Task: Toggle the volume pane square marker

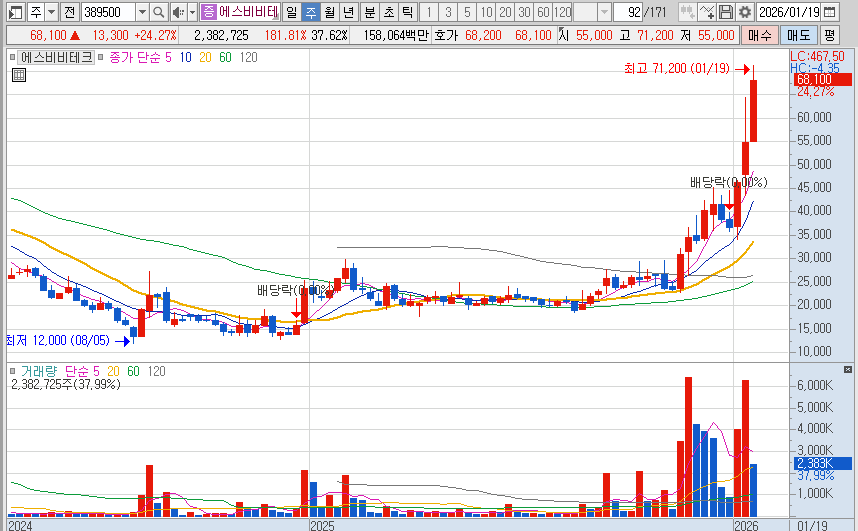Action: 13,371
